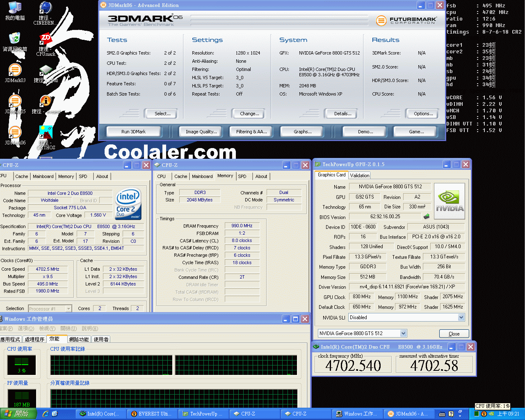Open the Mainboard tab in the Memory CPU-Z window
This screenshot has height=420, width=525.
202,176
